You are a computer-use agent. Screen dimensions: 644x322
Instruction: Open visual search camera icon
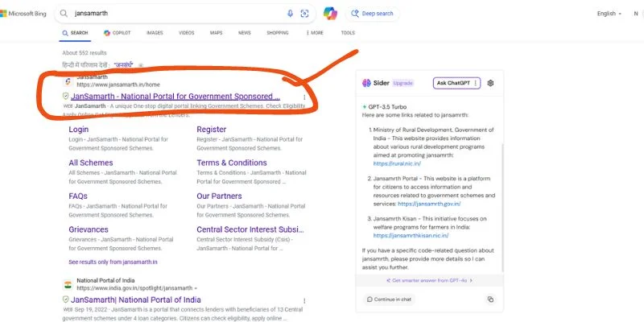point(305,14)
